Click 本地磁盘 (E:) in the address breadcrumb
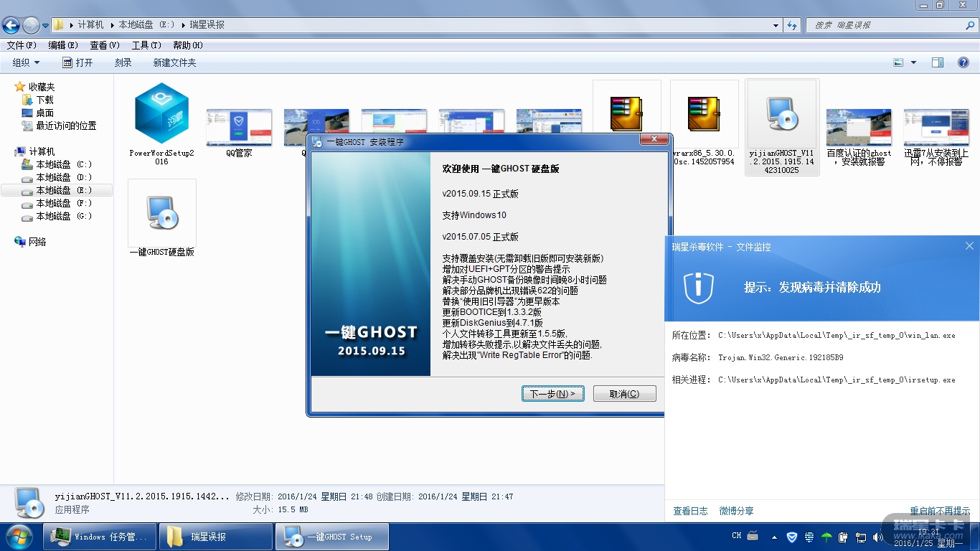980x551 pixels. tap(146, 24)
